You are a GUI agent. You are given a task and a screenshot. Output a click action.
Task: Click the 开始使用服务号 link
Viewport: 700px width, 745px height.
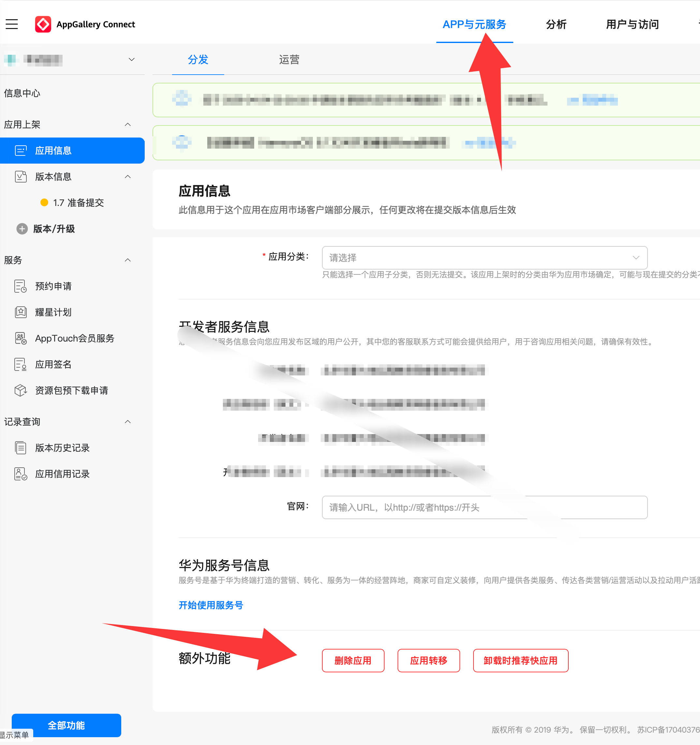(211, 605)
